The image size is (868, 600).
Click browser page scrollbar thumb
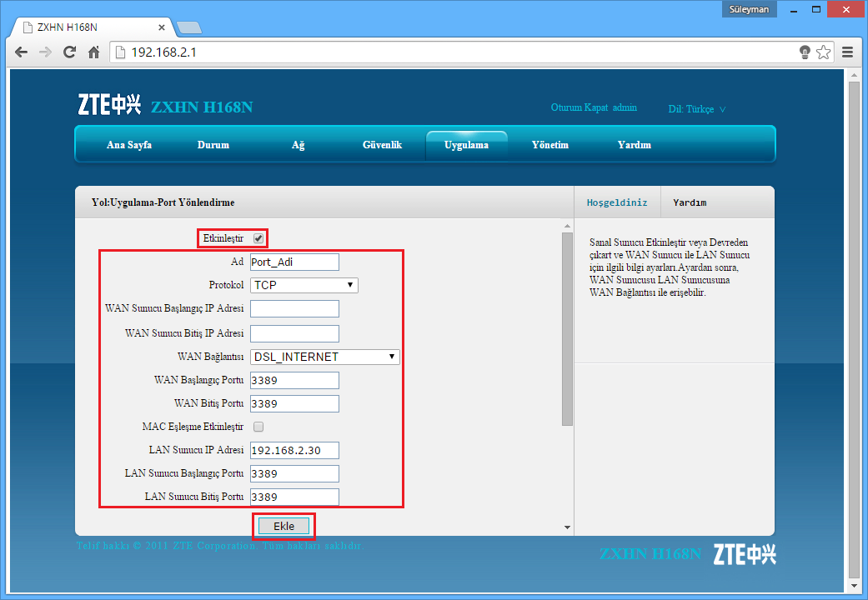(x=854, y=330)
